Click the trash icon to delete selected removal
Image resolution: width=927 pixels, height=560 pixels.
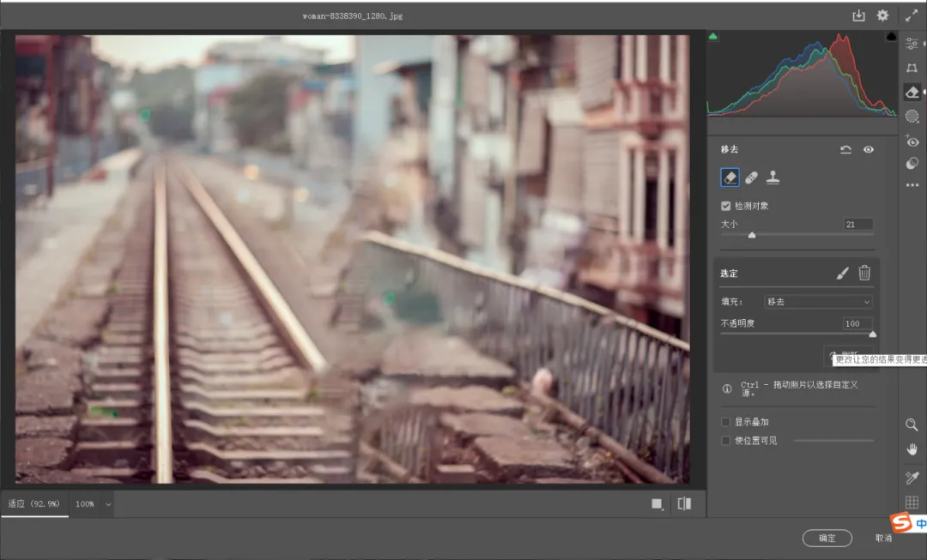click(x=864, y=273)
